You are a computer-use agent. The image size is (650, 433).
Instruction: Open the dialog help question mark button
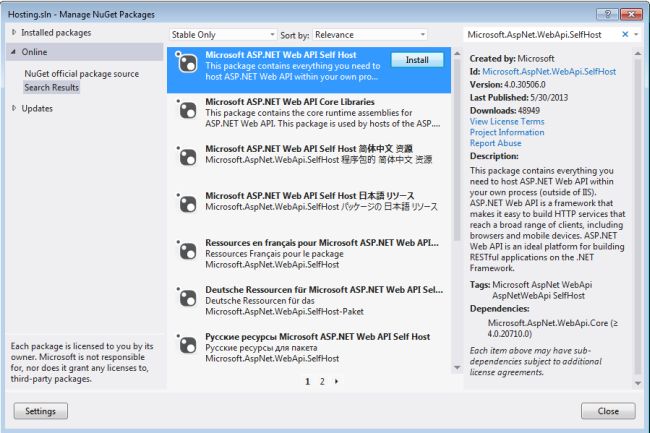coord(607,15)
